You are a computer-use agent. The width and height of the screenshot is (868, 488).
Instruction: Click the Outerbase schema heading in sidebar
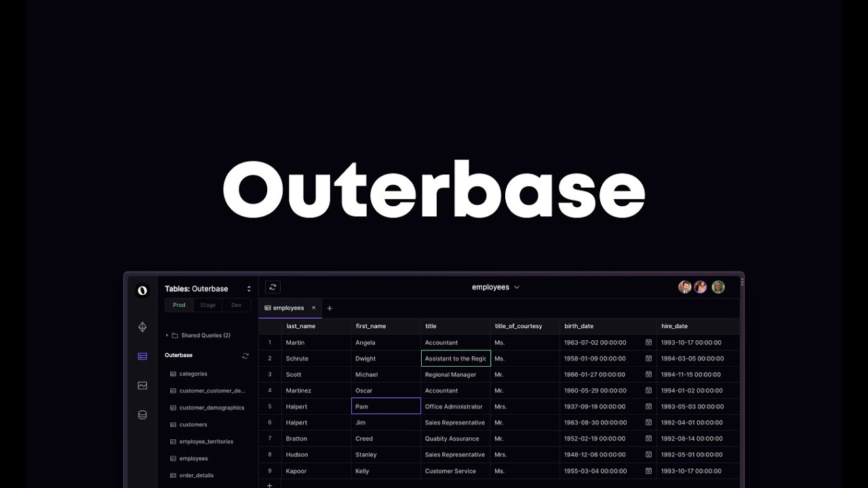[x=178, y=355]
